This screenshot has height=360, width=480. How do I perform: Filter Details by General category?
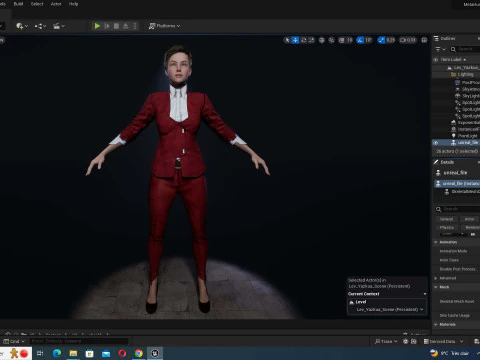446,219
